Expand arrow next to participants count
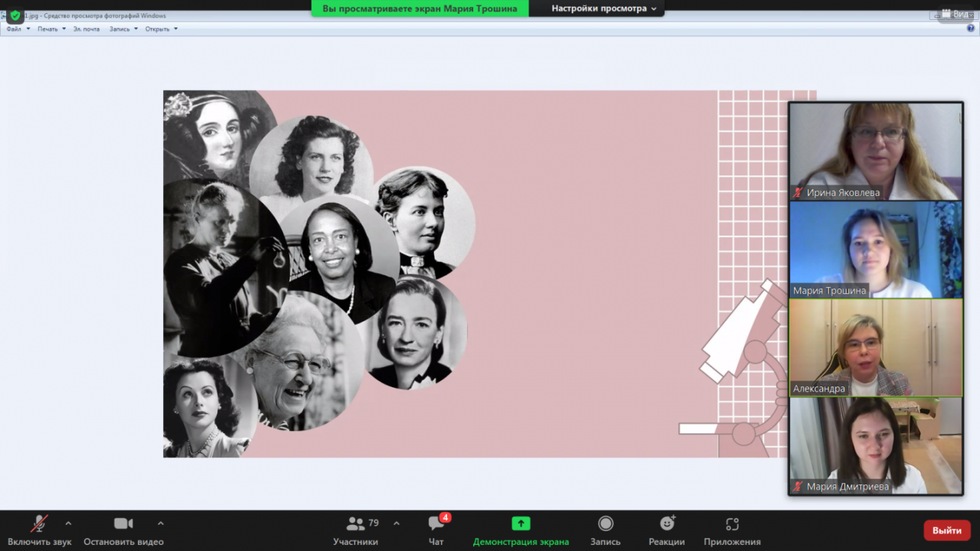The width and height of the screenshot is (980, 551). pyautogui.click(x=396, y=523)
